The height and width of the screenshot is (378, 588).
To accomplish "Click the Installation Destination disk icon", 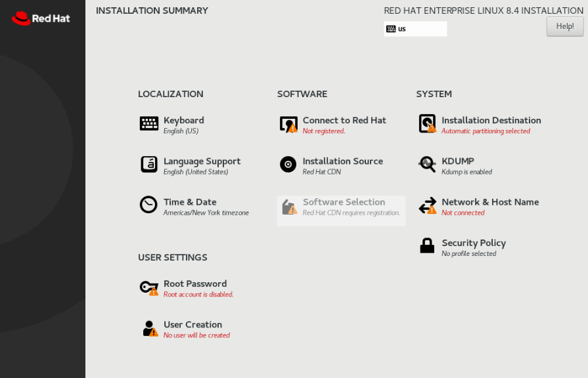I will [427, 123].
